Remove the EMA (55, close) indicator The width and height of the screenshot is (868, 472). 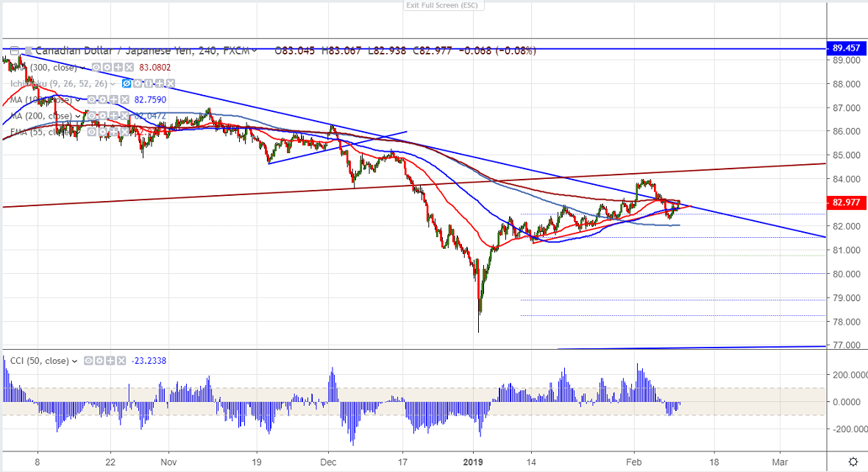click(124, 132)
